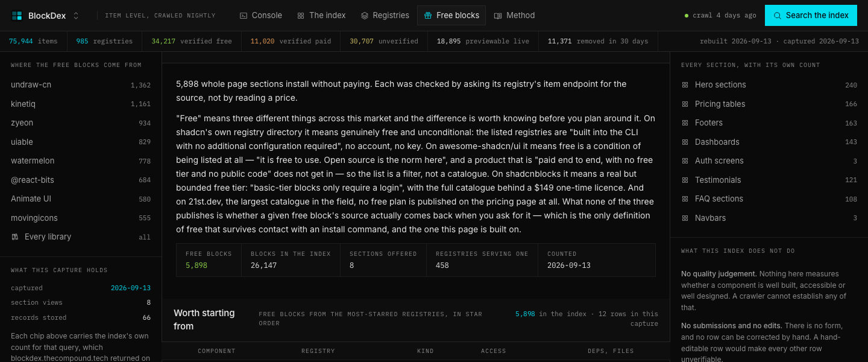Click the grid icon beside FAQ sections
This screenshot has height=362, width=868.
685,199
